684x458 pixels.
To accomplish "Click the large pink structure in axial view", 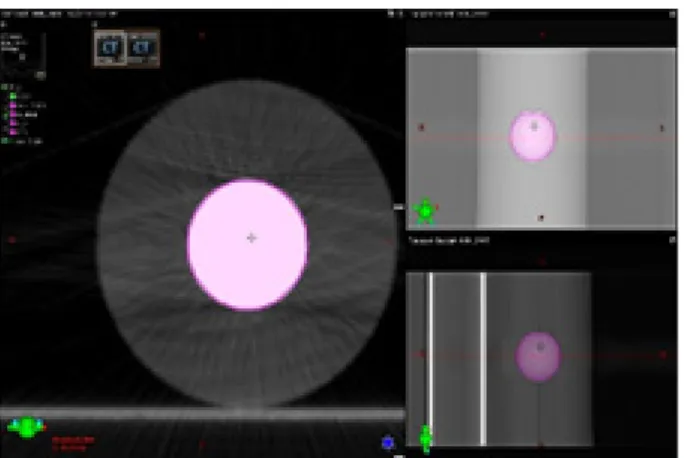I will (247, 245).
